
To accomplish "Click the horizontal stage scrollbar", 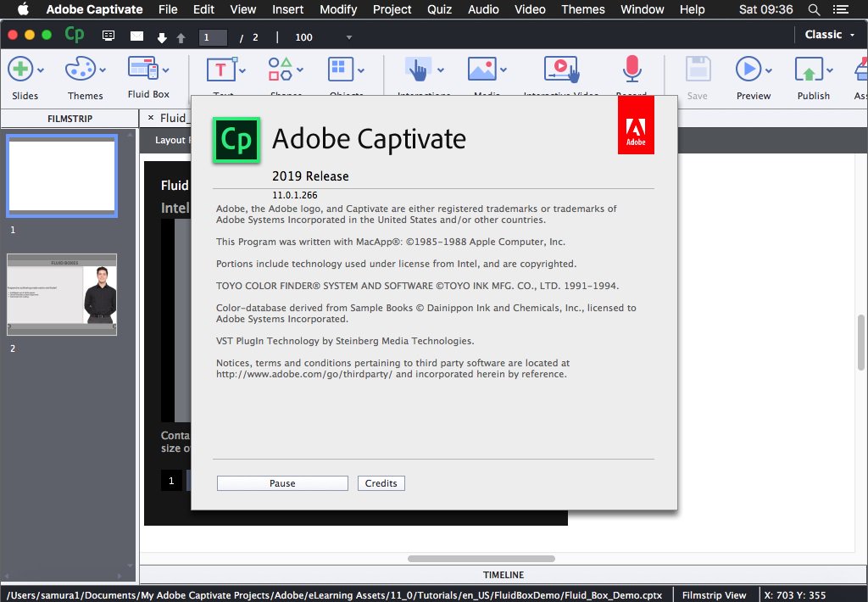I will click(481, 558).
